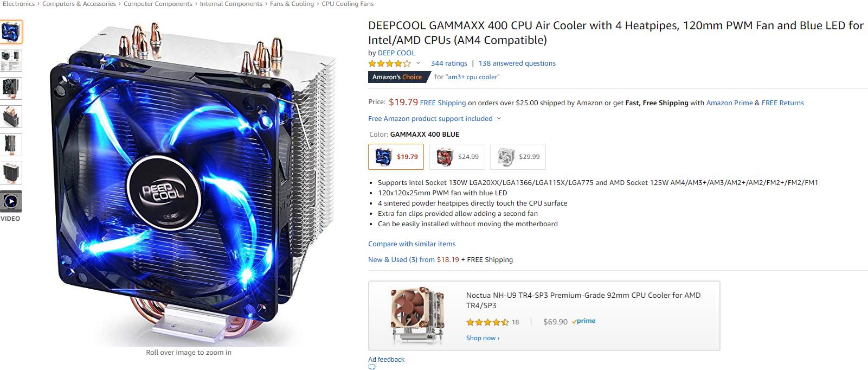Play the product VIDEO thumbnail
Image resolution: width=868 pixels, height=370 pixels.
pos(11,201)
